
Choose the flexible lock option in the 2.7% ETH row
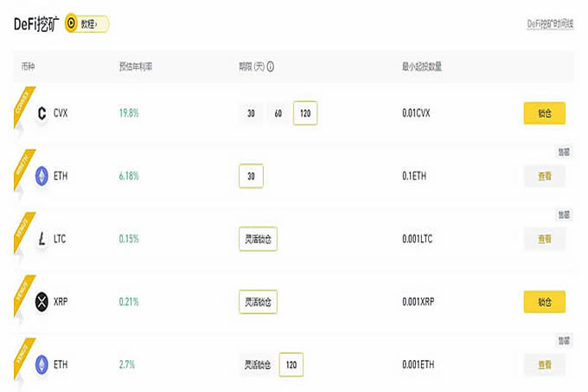[x=258, y=364]
